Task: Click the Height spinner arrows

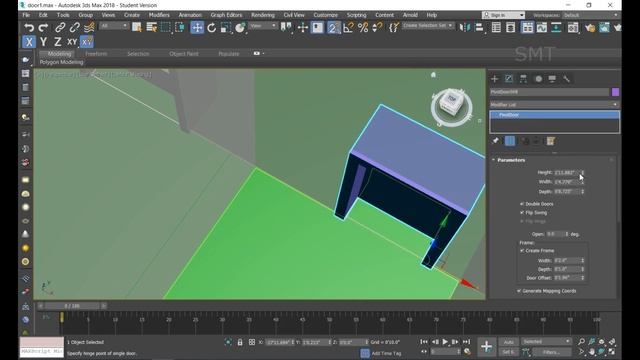Action: pos(582,173)
